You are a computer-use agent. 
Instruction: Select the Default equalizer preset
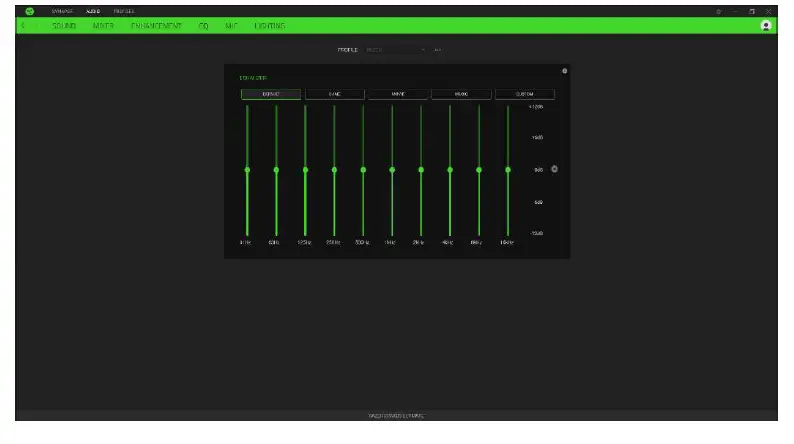271,94
